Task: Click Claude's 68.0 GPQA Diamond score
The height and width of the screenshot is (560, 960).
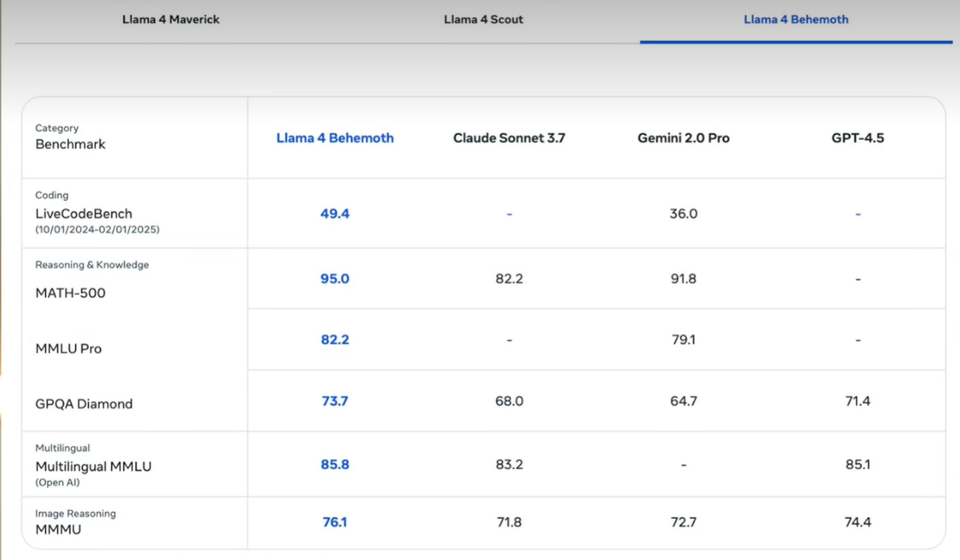Action: pyautogui.click(x=509, y=401)
